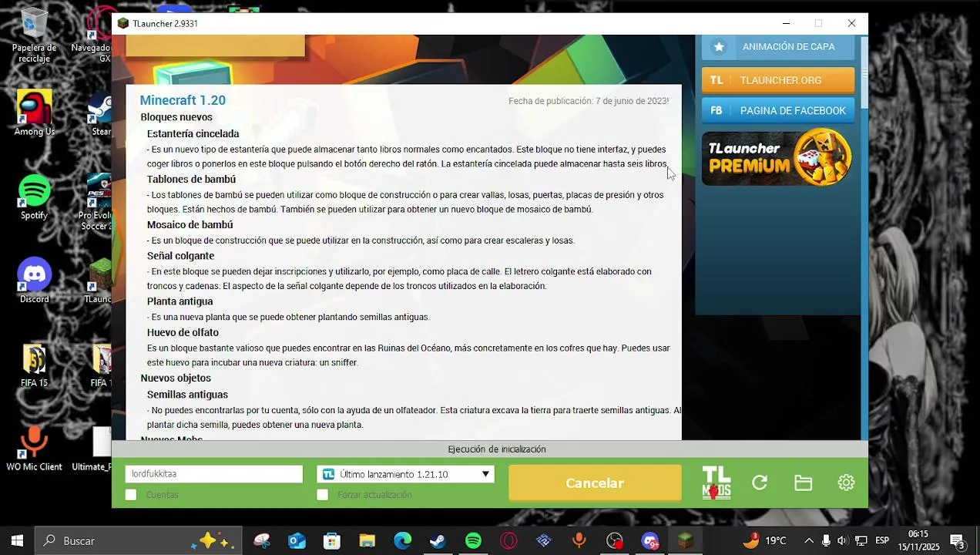Open Windows Start button
The image size is (980, 555).
click(17, 541)
